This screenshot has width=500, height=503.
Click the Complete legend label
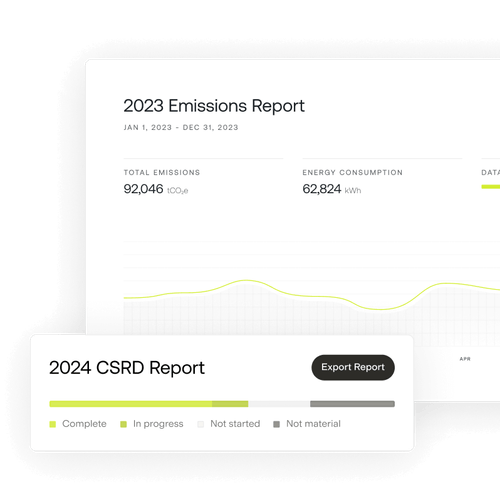click(x=84, y=424)
